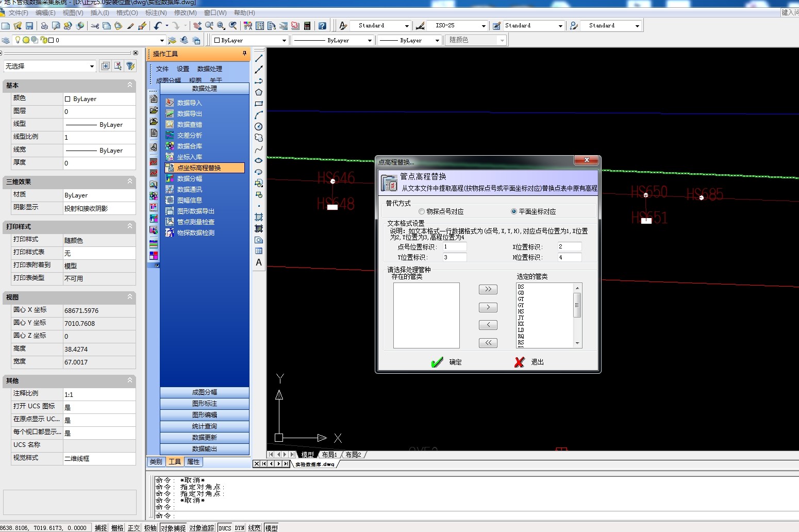The image size is (799, 532).
Task: Click the Undo arrow icon
Action: [158, 26]
